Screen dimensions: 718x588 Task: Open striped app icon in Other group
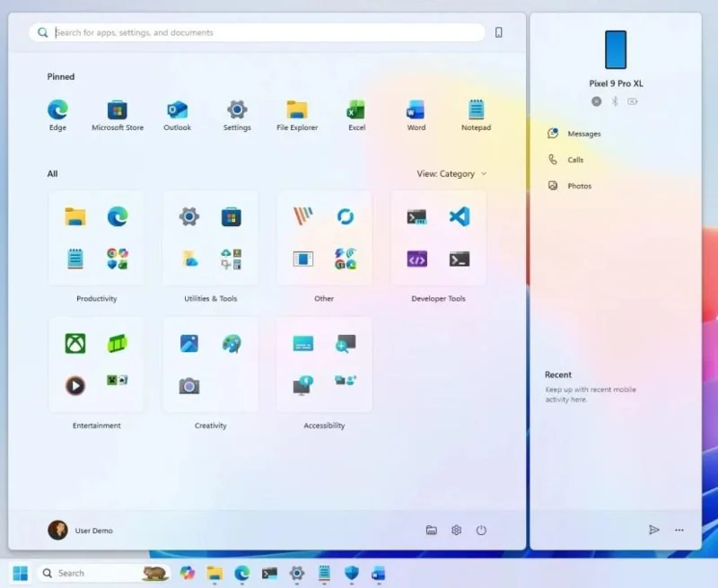(302, 216)
